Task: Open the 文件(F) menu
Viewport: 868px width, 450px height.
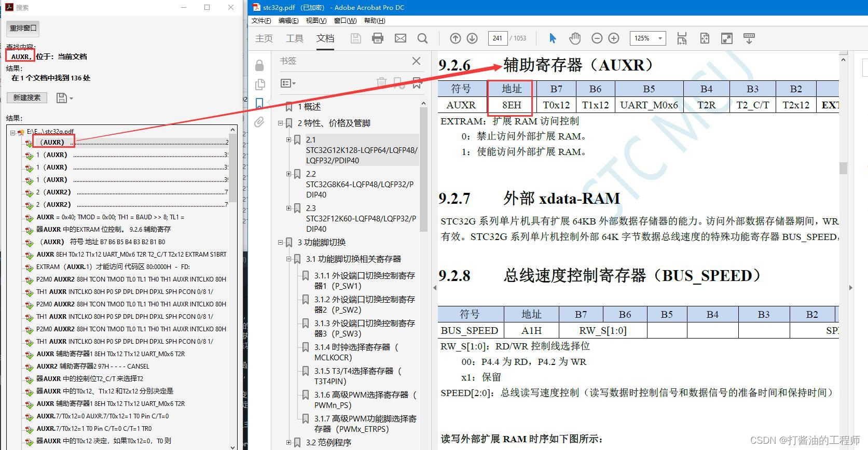Action: (261, 21)
